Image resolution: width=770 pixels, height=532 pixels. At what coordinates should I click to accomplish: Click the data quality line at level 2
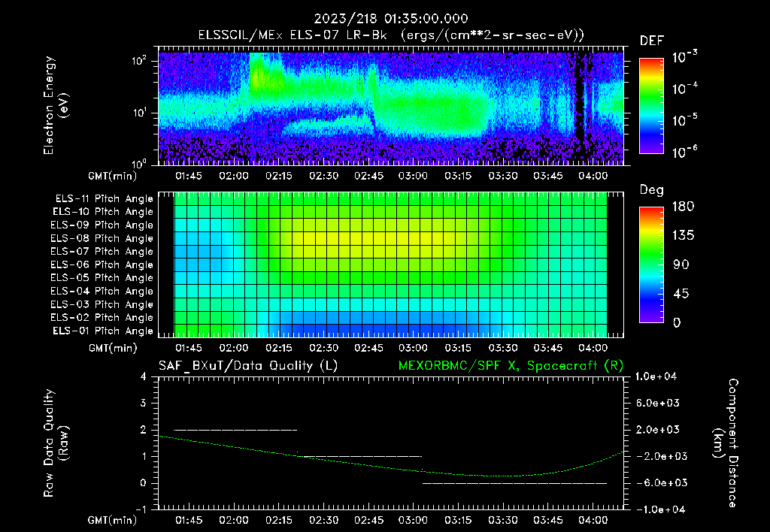(x=235, y=430)
